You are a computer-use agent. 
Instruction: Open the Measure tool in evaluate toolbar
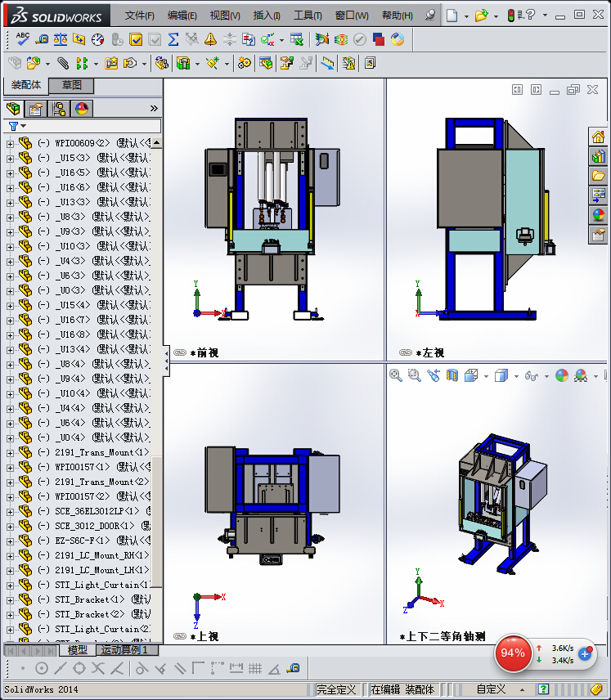(42, 39)
